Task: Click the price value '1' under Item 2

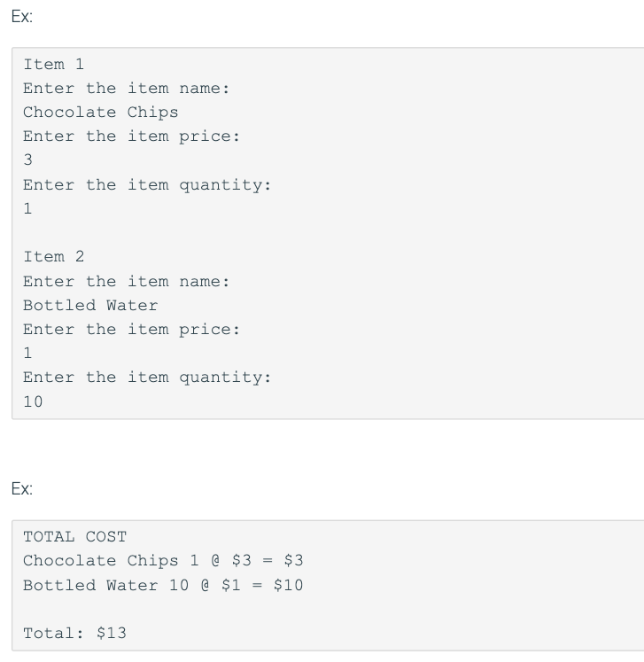Action: [x=27, y=353]
